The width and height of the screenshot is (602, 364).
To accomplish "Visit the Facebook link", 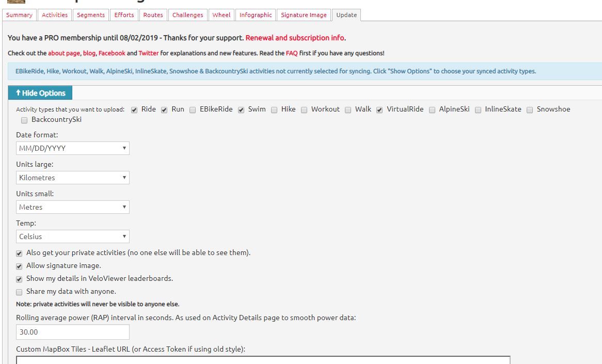I will [112, 53].
